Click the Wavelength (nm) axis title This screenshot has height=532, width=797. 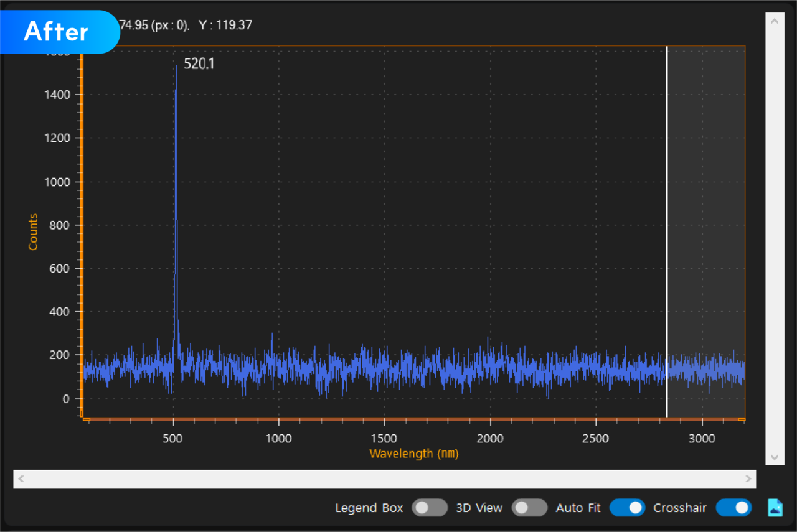[x=414, y=454]
